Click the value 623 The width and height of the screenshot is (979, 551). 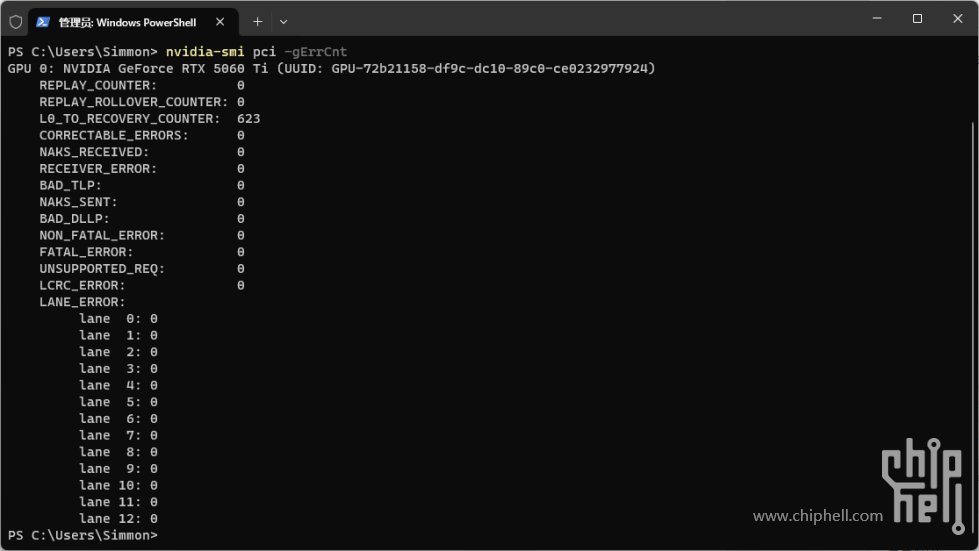pos(248,119)
